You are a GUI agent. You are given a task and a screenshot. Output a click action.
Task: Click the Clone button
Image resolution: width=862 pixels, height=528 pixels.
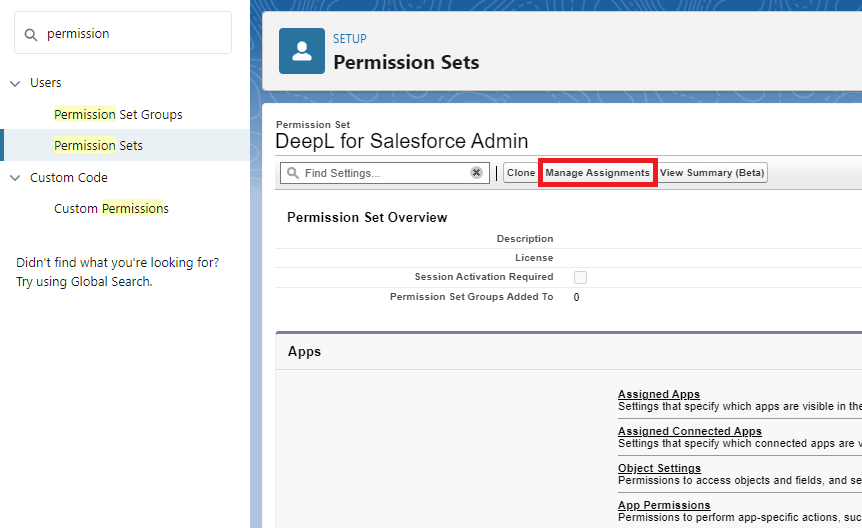click(521, 173)
